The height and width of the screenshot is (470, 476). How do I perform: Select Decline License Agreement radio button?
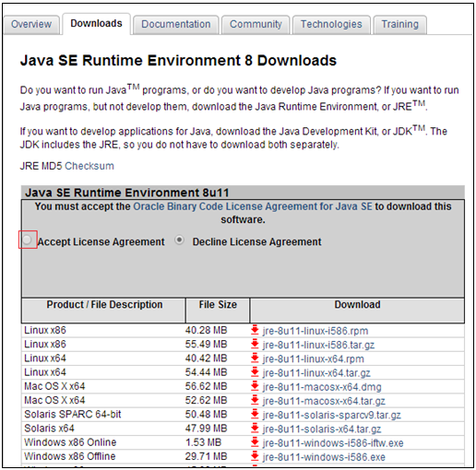coord(179,240)
